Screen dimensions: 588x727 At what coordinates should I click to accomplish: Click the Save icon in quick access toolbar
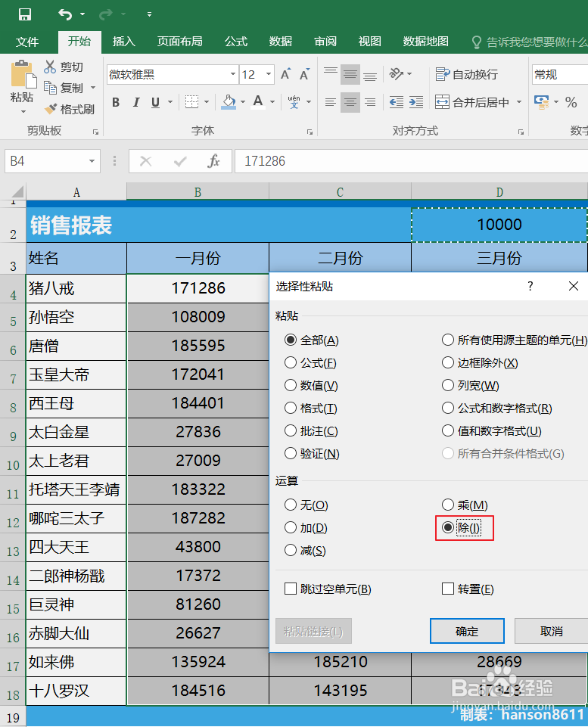click(25, 14)
